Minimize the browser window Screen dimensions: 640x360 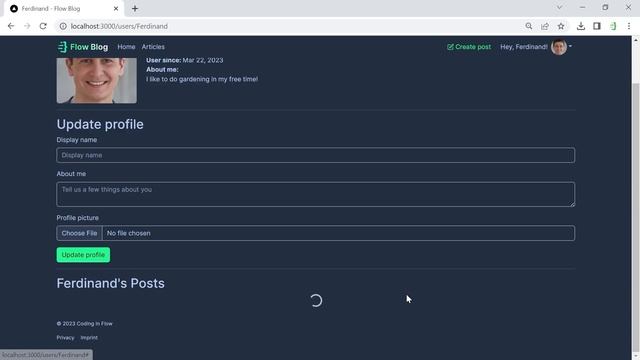[x=582, y=7]
